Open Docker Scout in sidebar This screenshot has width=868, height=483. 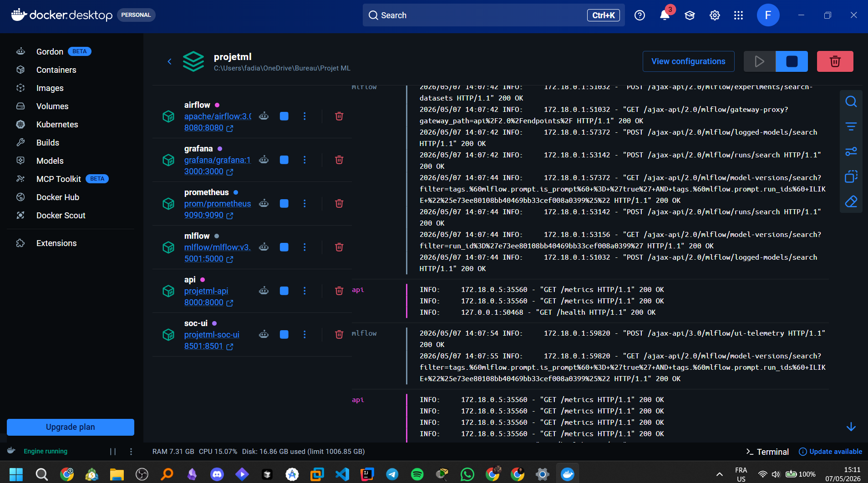click(61, 215)
